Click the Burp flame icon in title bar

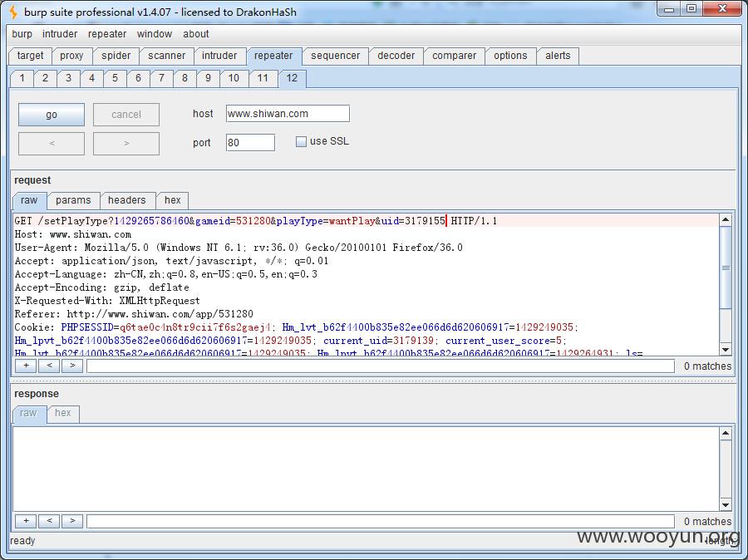(13, 12)
